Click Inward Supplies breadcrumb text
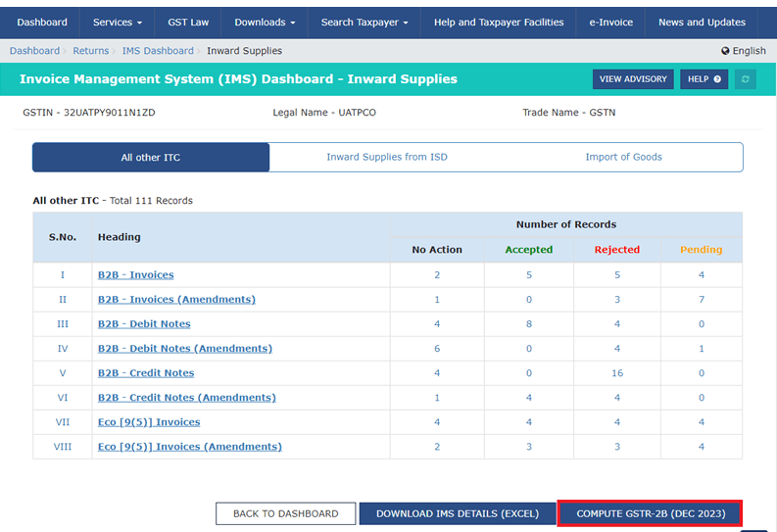The height and width of the screenshot is (532, 777). point(244,51)
